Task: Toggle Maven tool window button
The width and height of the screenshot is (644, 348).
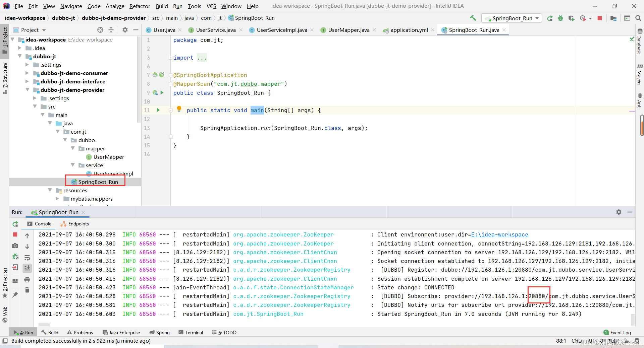Action: 640,74
